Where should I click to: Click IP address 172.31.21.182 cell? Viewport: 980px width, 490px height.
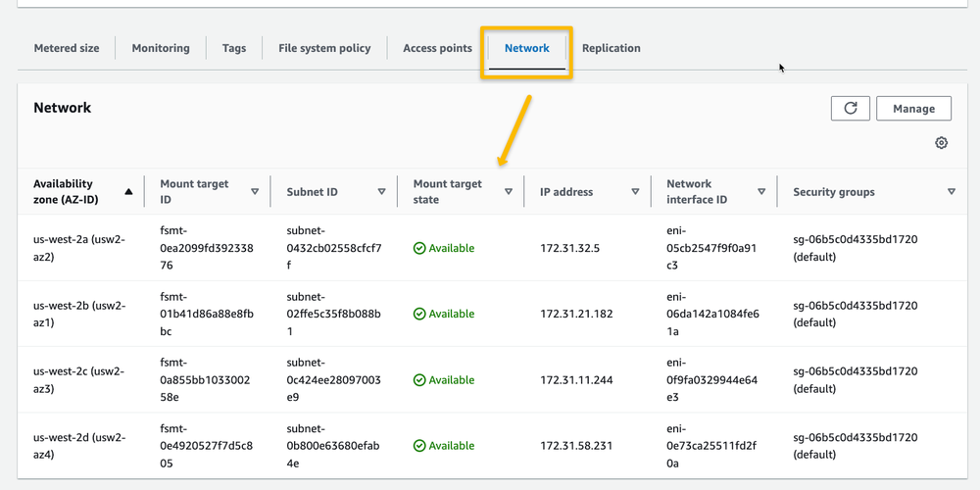[x=576, y=314]
